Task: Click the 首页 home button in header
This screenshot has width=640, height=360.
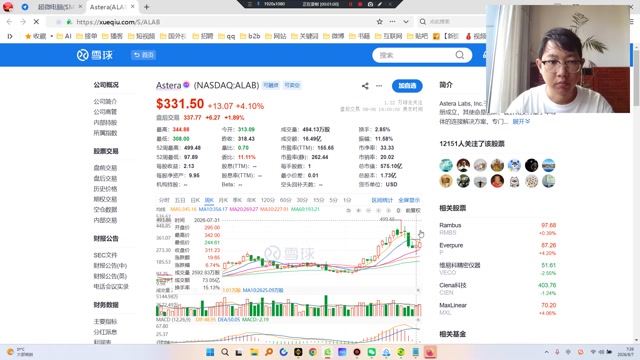Action: click(143, 55)
